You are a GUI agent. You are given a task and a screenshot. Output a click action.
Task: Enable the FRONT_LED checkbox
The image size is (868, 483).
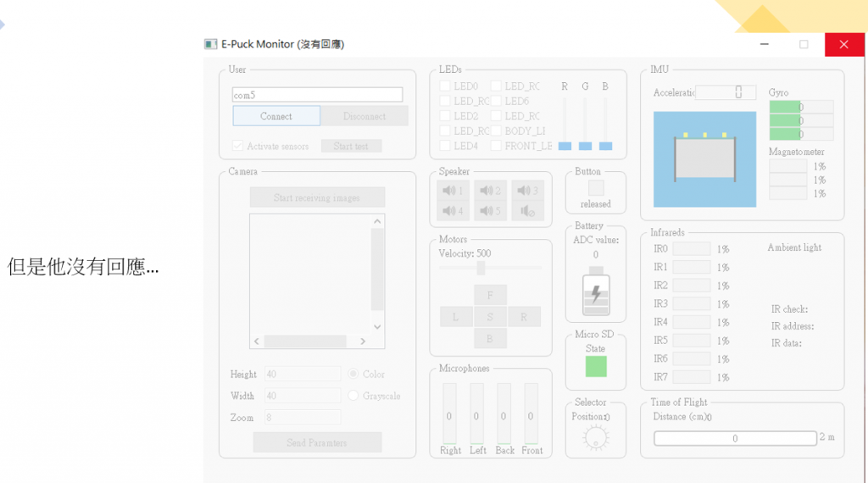(x=496, y=146)
